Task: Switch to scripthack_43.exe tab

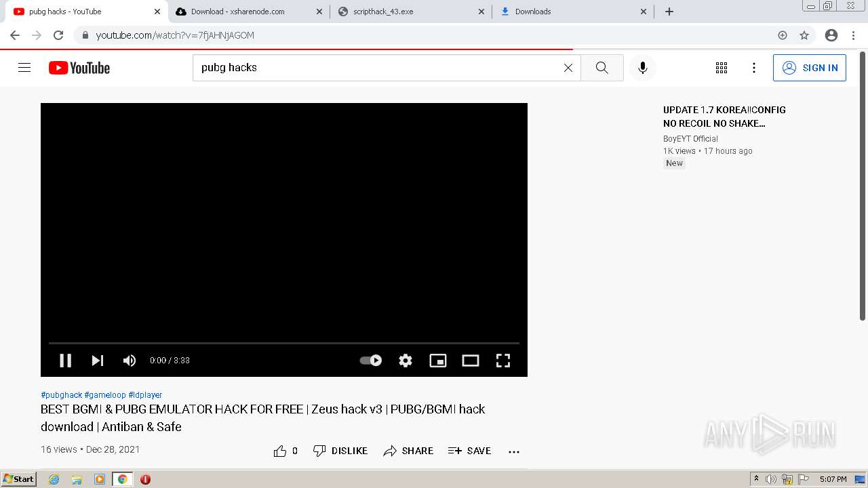Action: click(412, 12)
